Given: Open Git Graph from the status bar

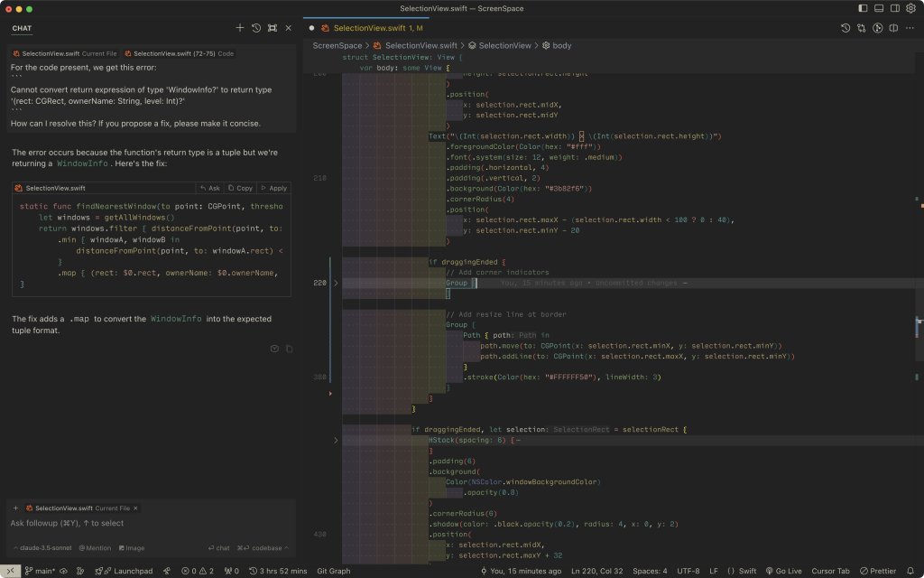Looking at the screenshot, I should (333, 571).
